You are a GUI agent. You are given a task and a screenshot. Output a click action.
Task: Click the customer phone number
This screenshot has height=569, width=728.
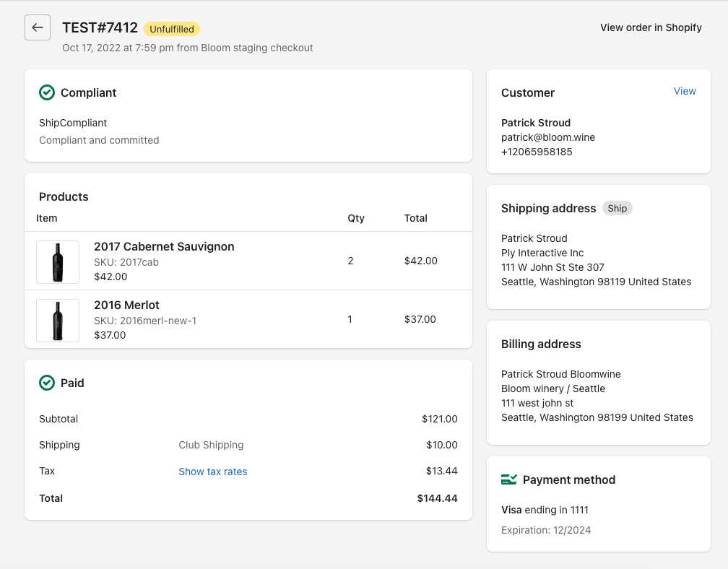coord(537,152)
